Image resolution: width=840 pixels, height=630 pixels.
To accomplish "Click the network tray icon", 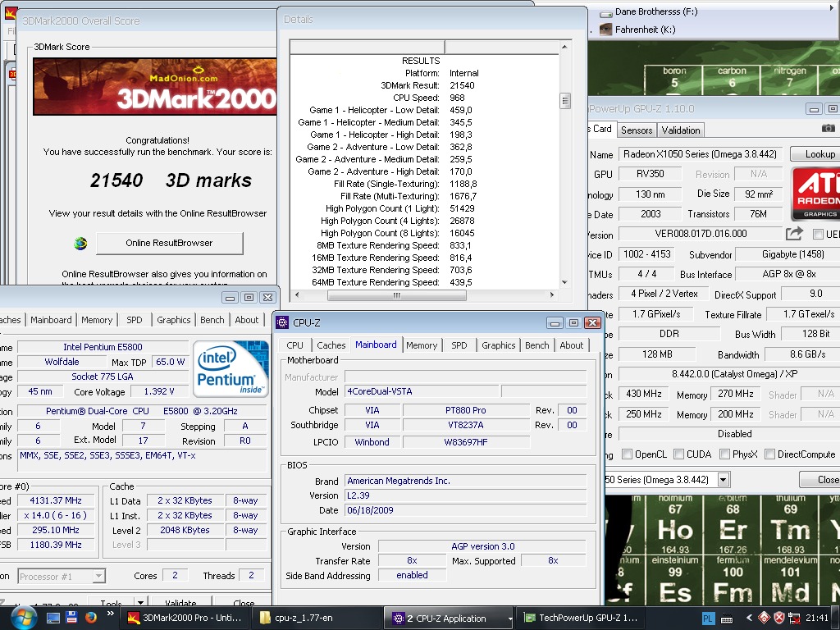I will click(x=794, y=618).
